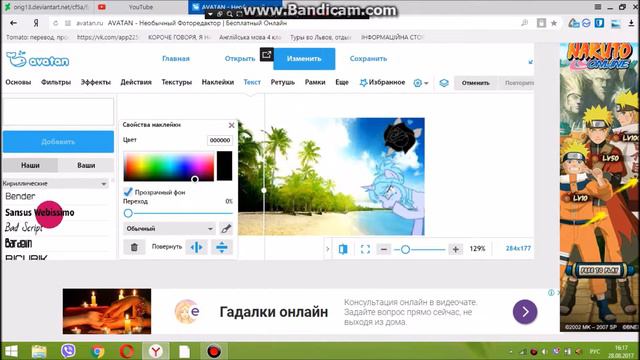
Task: Select the Наклейки menu
Action: 218,82
